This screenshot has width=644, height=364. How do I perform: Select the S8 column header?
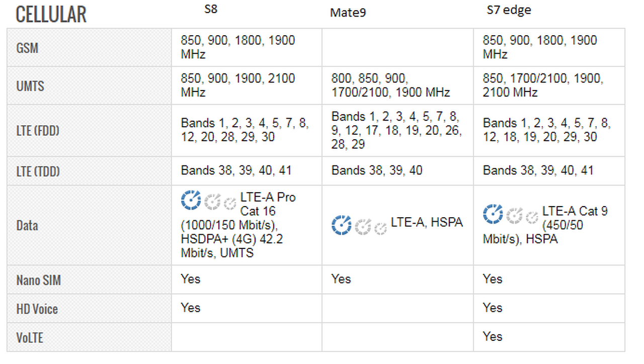211,9
